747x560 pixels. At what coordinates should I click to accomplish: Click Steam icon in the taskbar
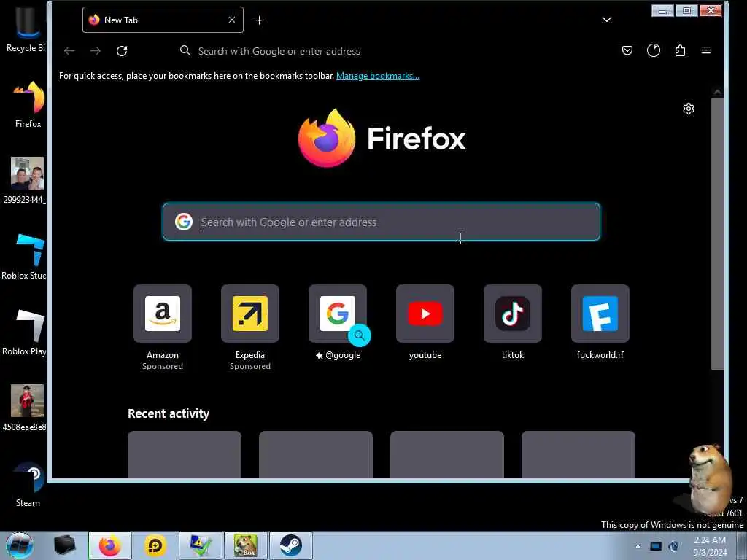(x=290, y=545)
